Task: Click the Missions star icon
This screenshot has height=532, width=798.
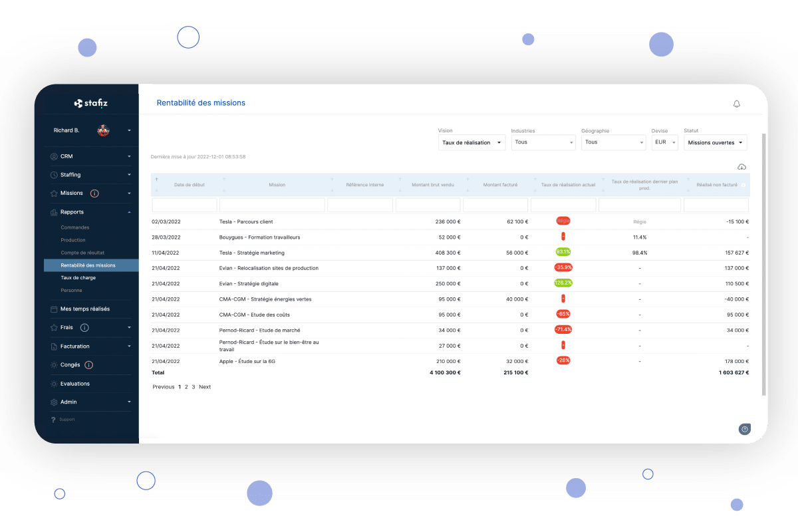Action: pyautogui.click(x=54, y=194)
